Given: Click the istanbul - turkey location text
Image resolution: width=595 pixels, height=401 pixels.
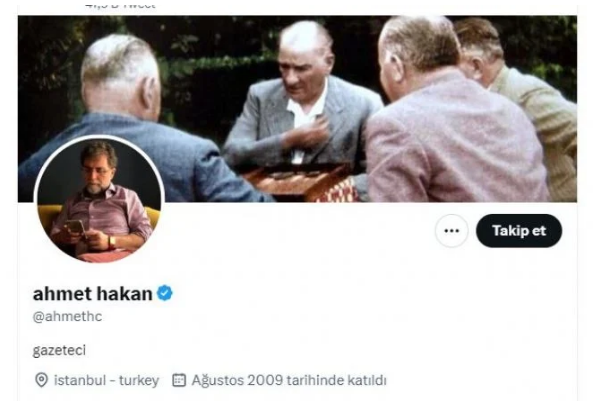Looking at the screenshot, I should pyautogui.click(x=106, y=380).
